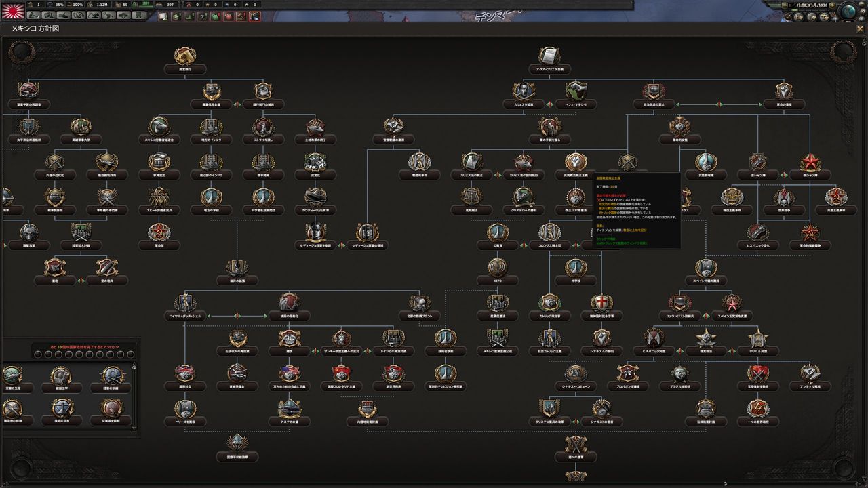The height and width of the screenshot is (488, 868).
Task: Select the アステカの鷲 focus icon
Action: [290, 408]
